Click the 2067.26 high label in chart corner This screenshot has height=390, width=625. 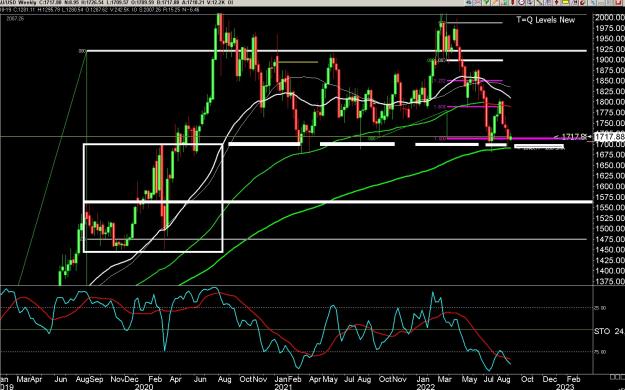click(x=15, y=18)
